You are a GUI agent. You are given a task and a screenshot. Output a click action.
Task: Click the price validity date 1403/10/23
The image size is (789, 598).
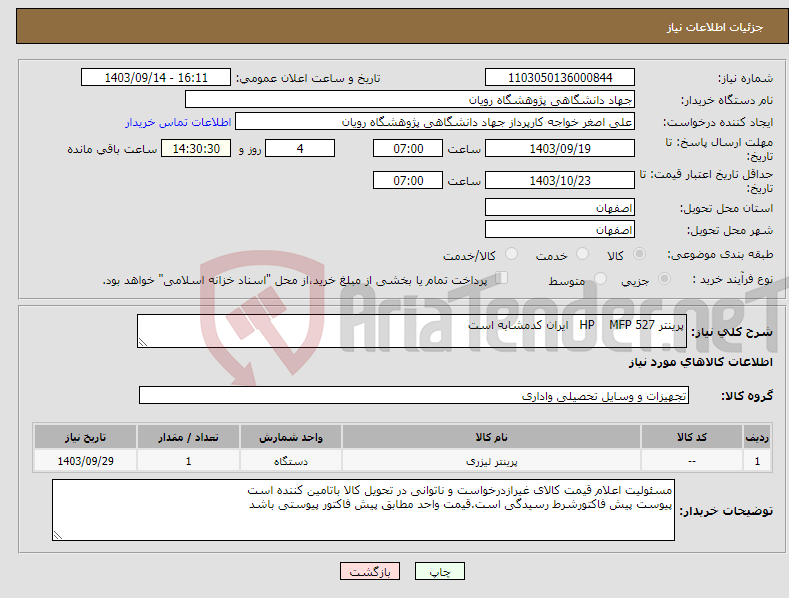[560, 180]
